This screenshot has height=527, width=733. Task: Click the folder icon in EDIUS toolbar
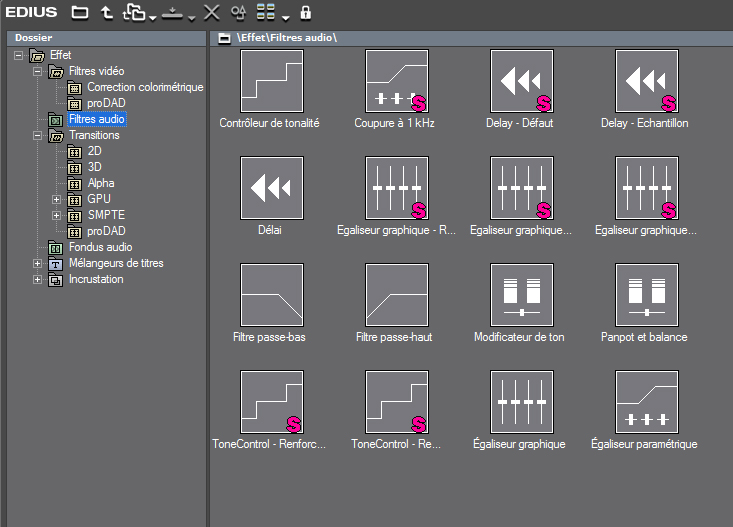tap(79, 13)
